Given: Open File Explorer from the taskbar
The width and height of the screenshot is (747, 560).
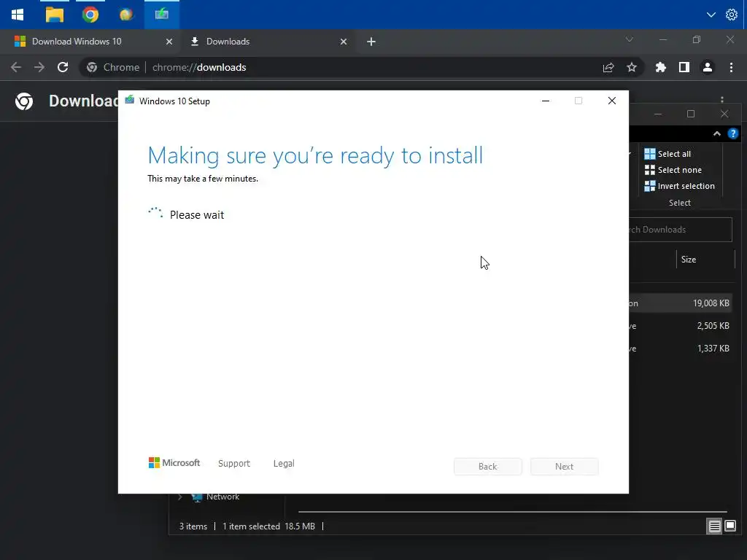Looking at the screenshot, I should [x=54, y=15].
